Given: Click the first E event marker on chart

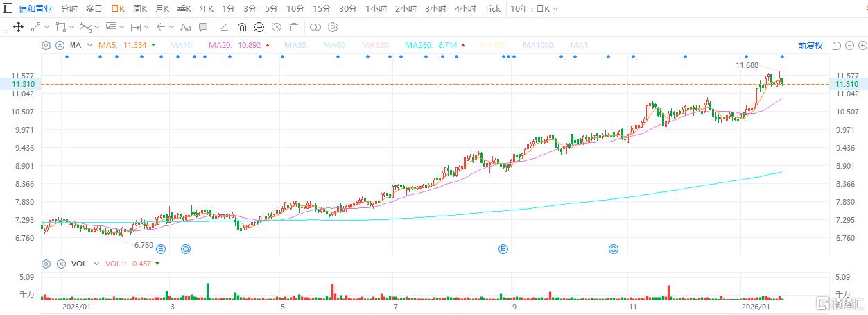Looking at the screenshot, I should click(162, 248).
